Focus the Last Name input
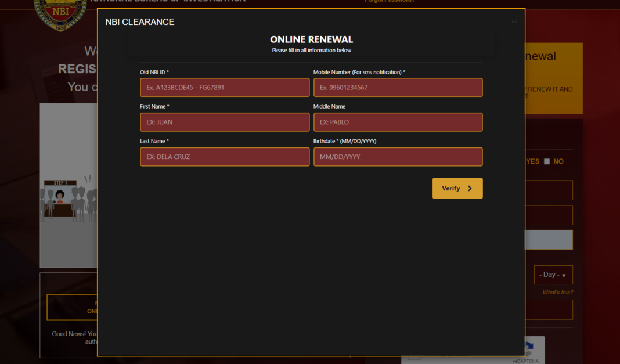The height and width of the screenshot is (364, 620). pyautogui.click(x=225, y=157)
